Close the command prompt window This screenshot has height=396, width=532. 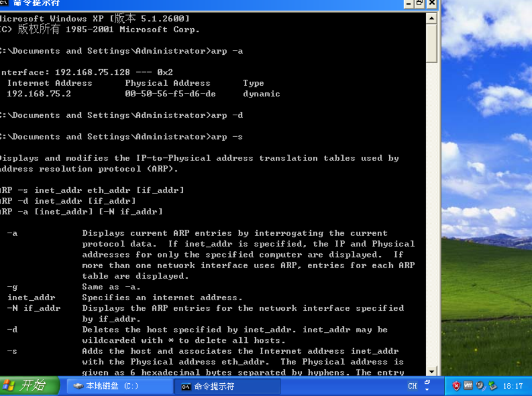pyautogui.click(x=432, y=3)
